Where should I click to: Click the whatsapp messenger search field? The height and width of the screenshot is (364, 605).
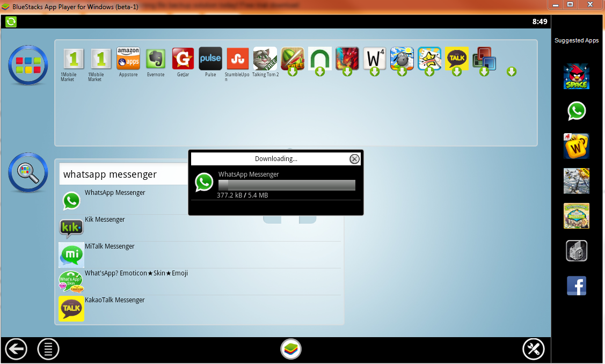(123, 174)
